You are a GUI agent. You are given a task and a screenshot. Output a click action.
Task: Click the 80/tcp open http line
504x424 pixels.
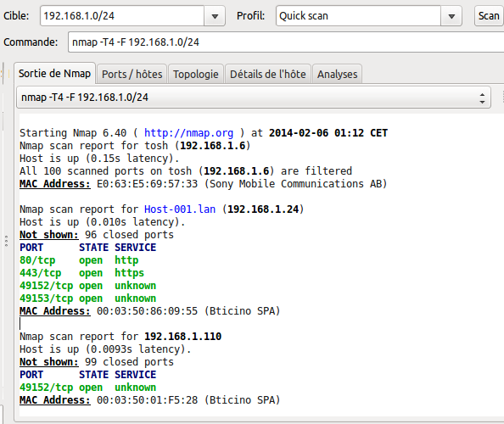pos(79,260)
